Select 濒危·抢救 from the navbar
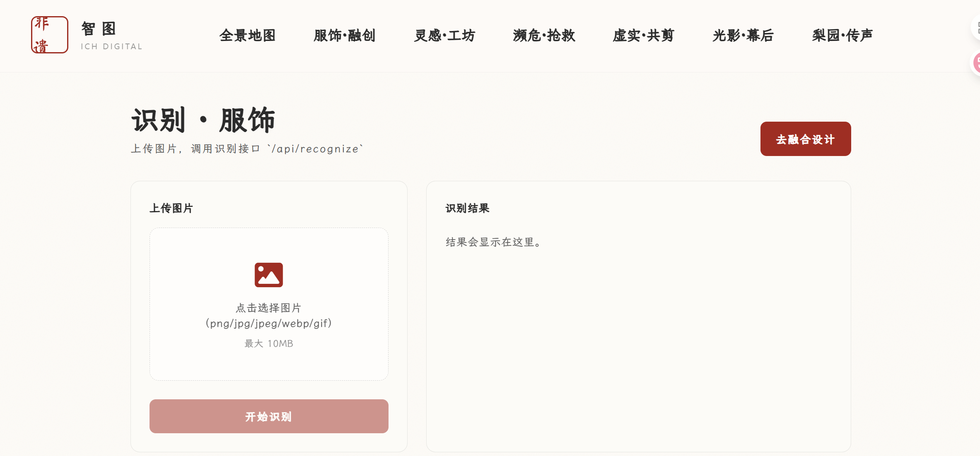The height and width of the screenshot is (456, 980). pos(544,36)
